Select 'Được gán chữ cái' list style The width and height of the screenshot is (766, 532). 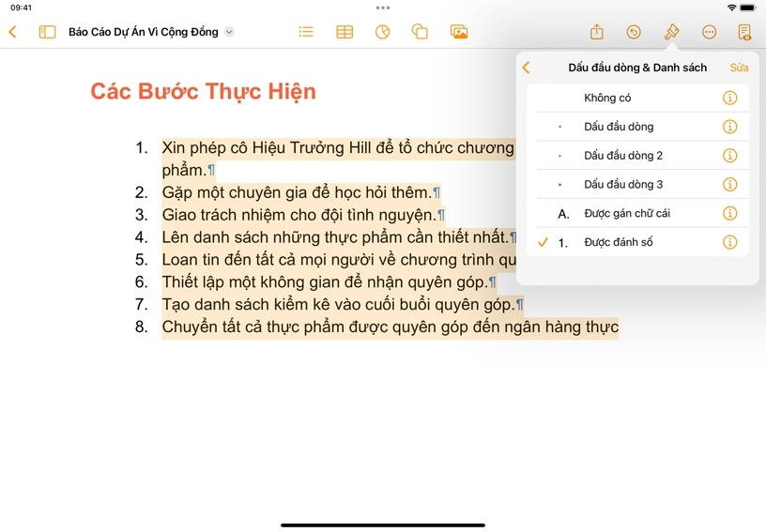pyautogui.click(x=626, y=213)
